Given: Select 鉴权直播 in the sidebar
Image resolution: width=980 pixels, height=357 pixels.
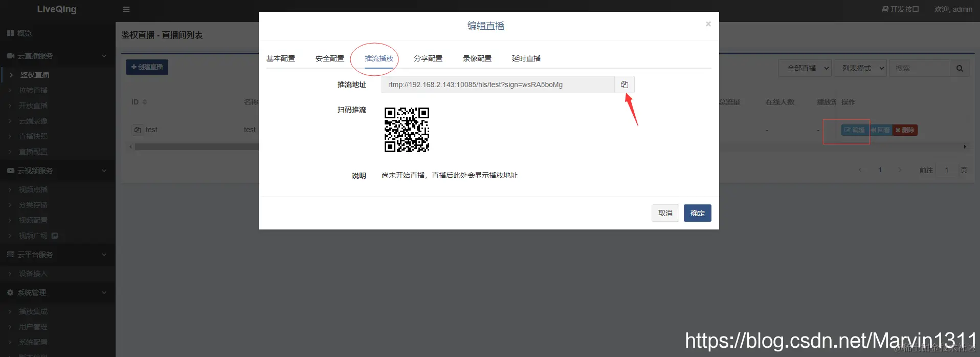Looking at the screenshot, I should click(58, 75).
